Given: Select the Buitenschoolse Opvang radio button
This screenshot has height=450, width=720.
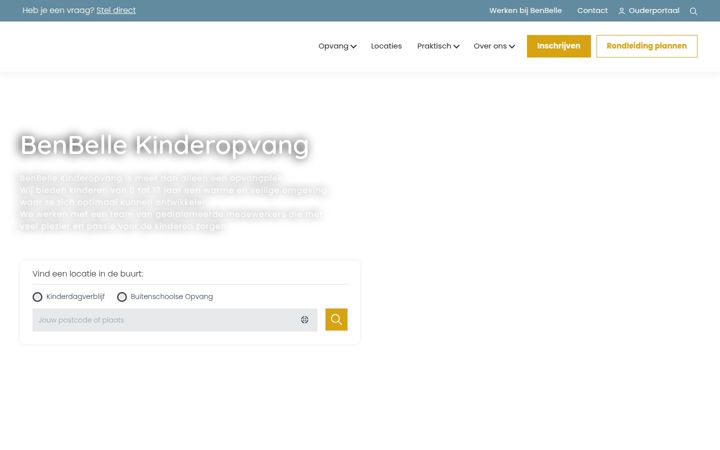Looking at the screenshot, I should 122,297.
